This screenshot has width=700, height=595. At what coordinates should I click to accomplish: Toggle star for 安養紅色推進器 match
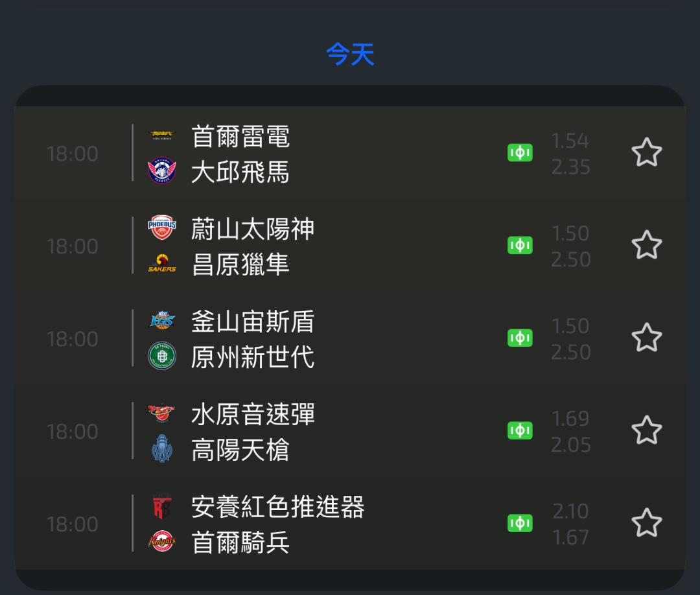tap(646, 524)
